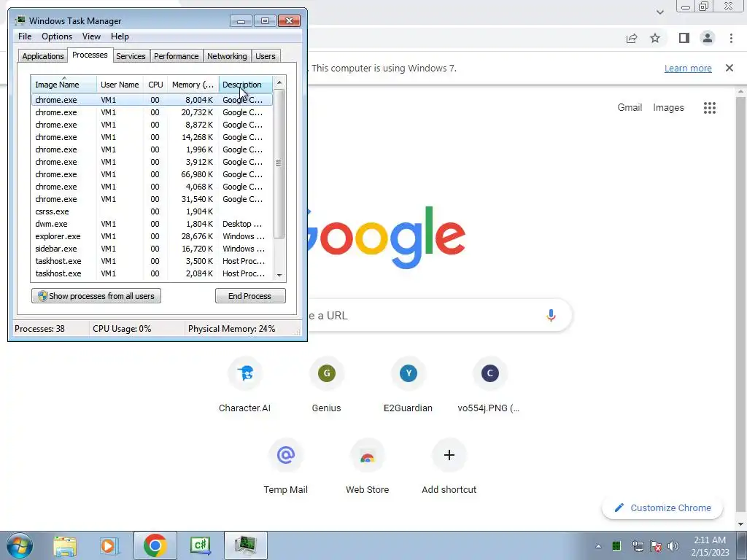Sort processes by CPU column

(x=155, y=85)
